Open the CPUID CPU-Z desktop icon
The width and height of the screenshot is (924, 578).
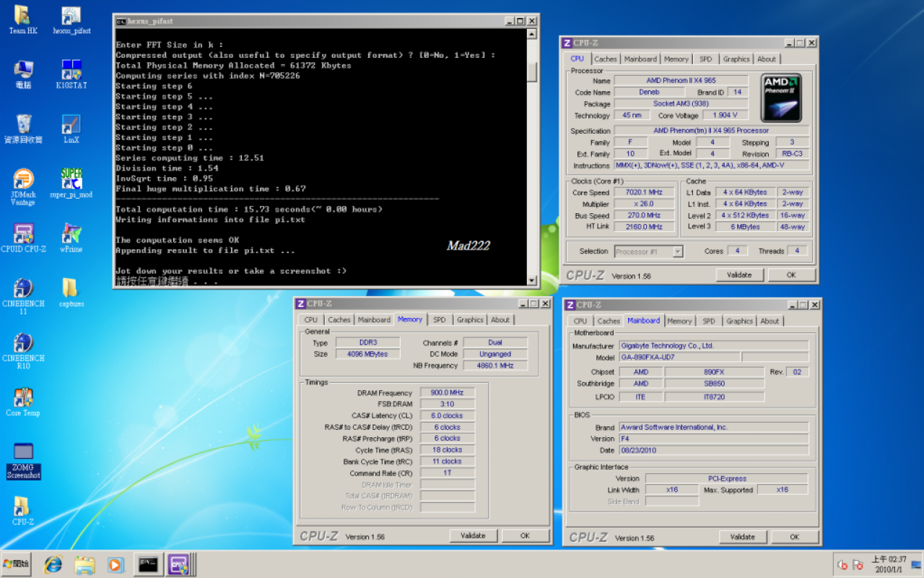23,238
